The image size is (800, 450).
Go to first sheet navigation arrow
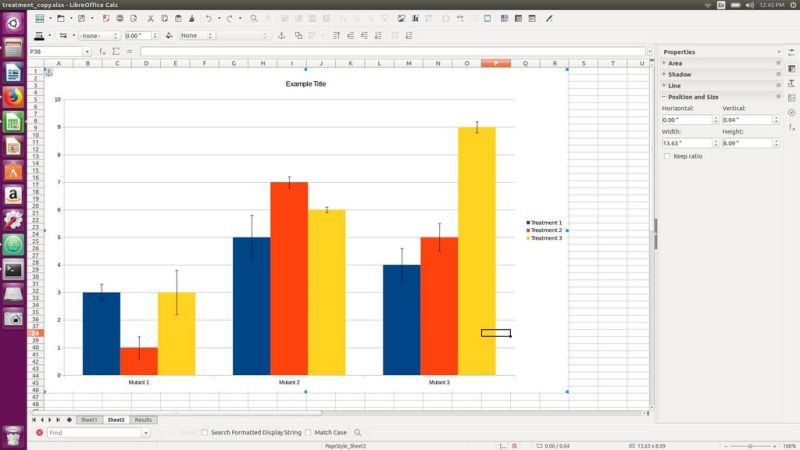[x=34, y=420]
